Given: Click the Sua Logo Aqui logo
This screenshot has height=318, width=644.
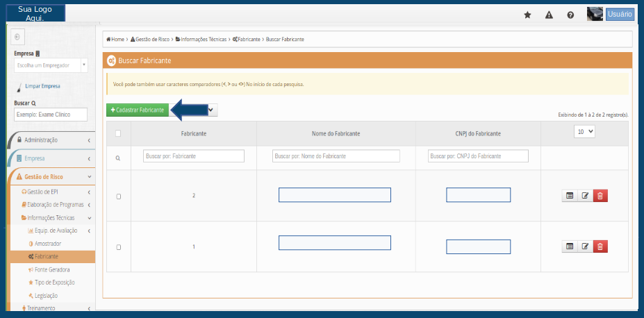Looking at the screenshot, I should (x=35, y=14).
